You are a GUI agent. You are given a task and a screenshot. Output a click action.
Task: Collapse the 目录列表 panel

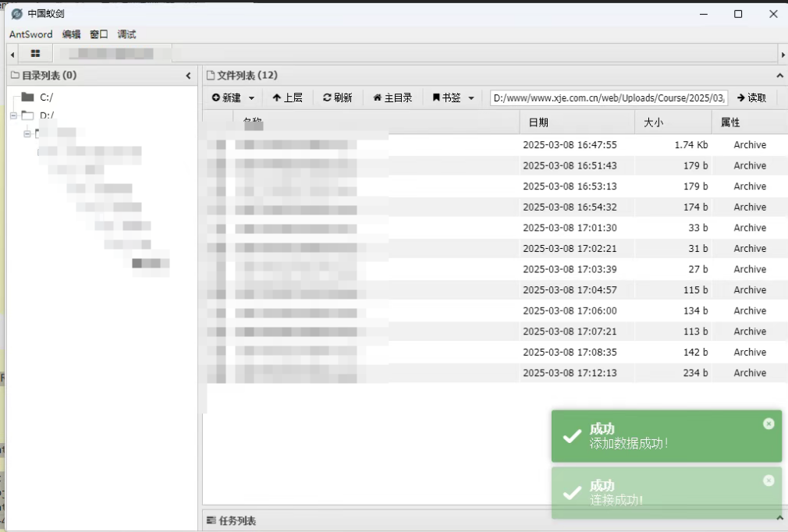point(188,76)
